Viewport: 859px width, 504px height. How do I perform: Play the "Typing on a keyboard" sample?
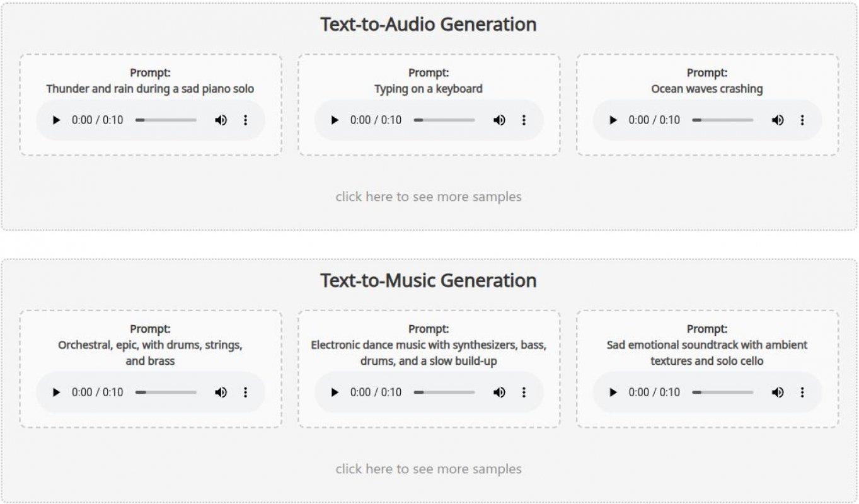(335, 120)
